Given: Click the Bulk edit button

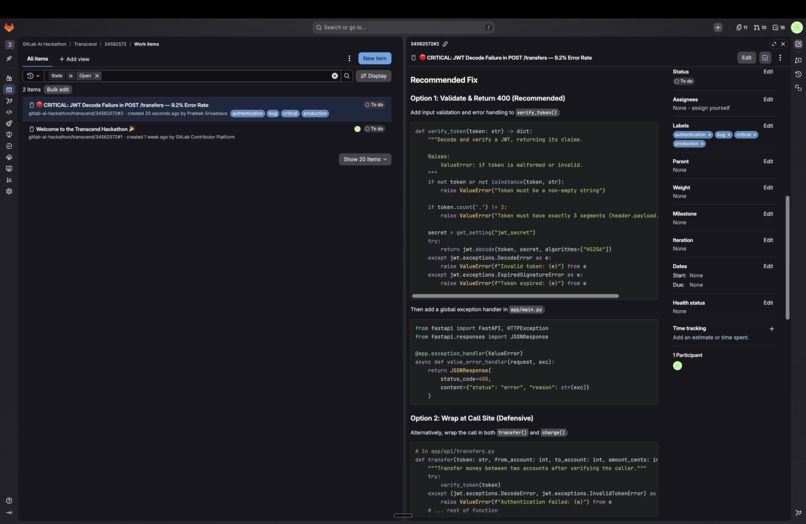Looking at the screenshot, I should click(58, 89).
